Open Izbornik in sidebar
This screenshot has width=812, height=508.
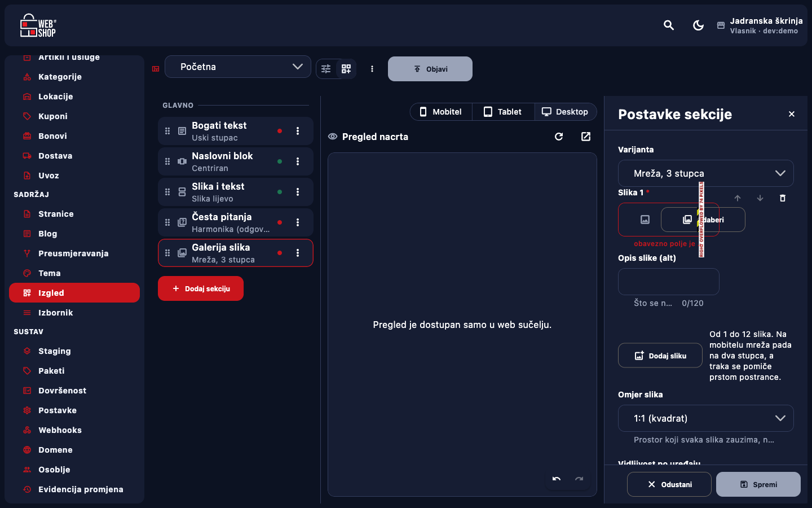click(74, 313)
